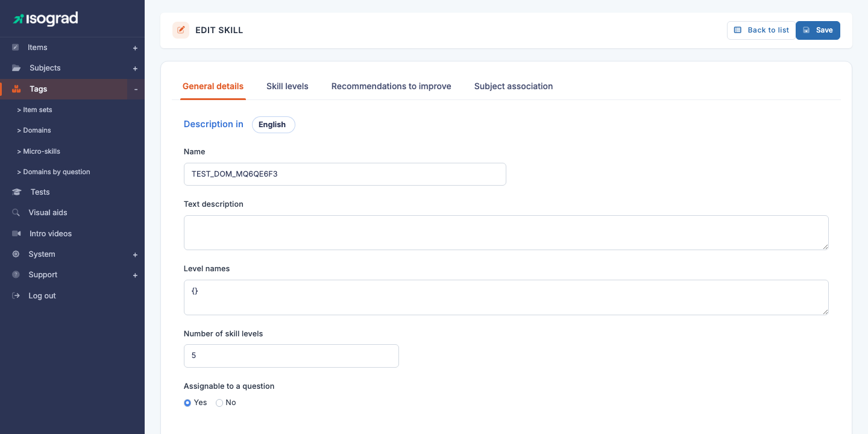
Task: Click the Subjects folder icon
Action: pos(16,68)
